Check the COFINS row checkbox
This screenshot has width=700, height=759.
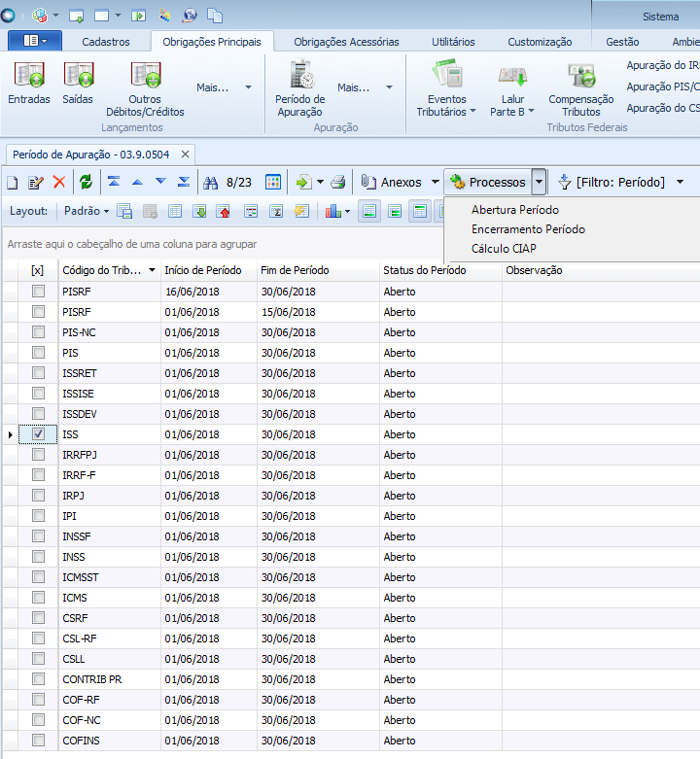[x=38, y=741]
